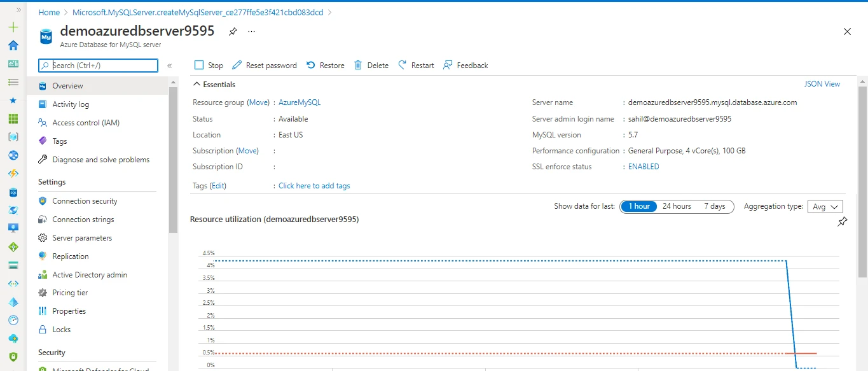Restart the server
The image size is (868, 371).
pos(416,65)
